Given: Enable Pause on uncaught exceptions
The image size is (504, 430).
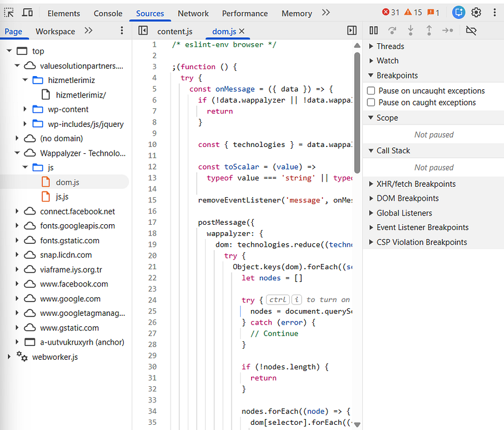Looking at the screenshot, I should tap(371, 90).
